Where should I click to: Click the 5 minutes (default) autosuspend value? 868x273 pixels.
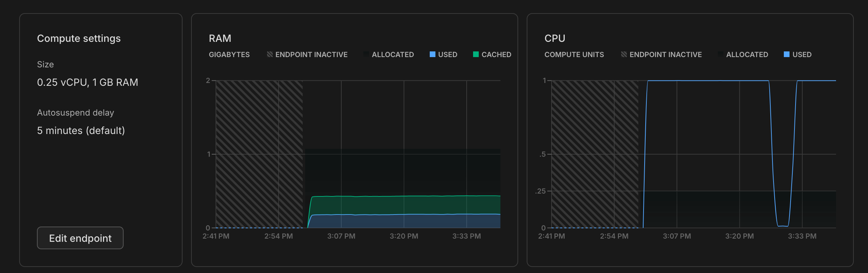coord(81,130)
